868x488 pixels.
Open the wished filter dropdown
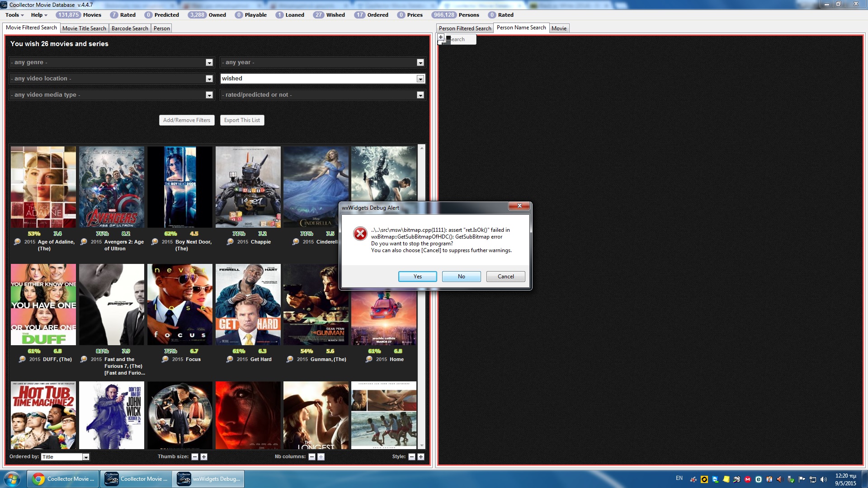[323, 79]
